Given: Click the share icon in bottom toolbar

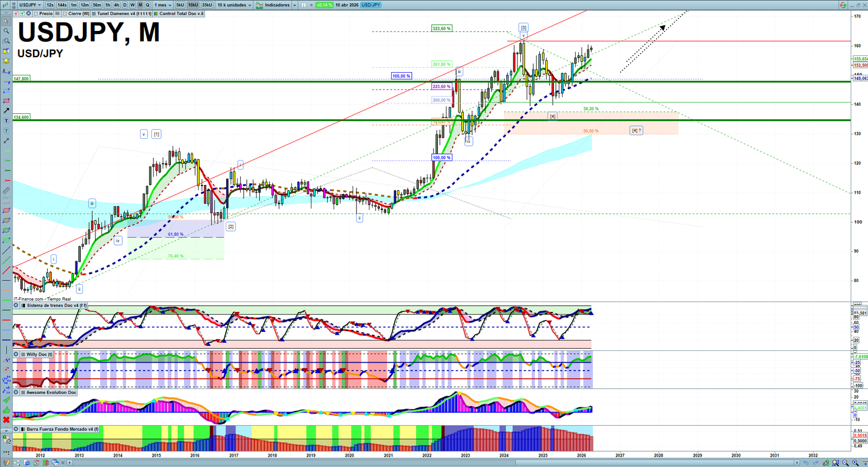Looking at the screenshot, I should pos(16,463).
